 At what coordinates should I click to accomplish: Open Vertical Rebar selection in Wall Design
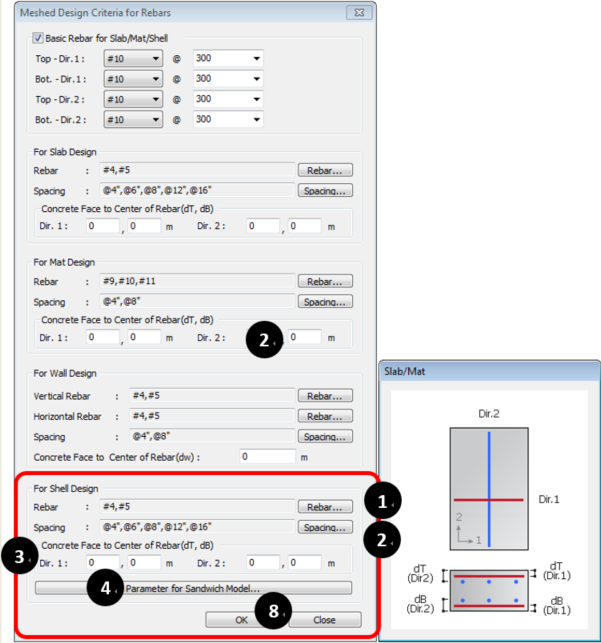pyautogui.click(x=325, y=396)
